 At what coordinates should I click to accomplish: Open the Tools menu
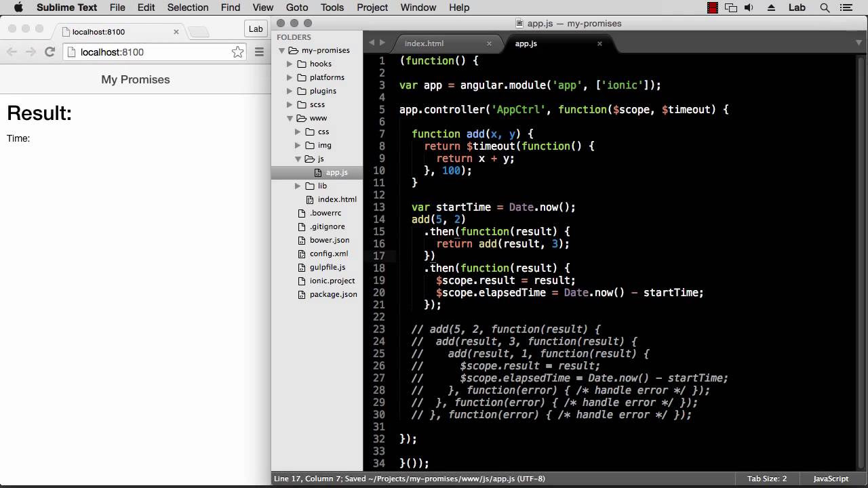click(332, 7)
